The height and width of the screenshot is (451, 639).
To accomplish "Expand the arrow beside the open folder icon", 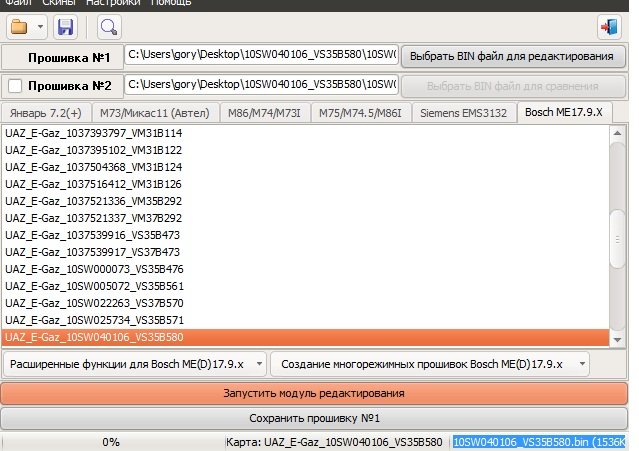I will pos(40,27).
